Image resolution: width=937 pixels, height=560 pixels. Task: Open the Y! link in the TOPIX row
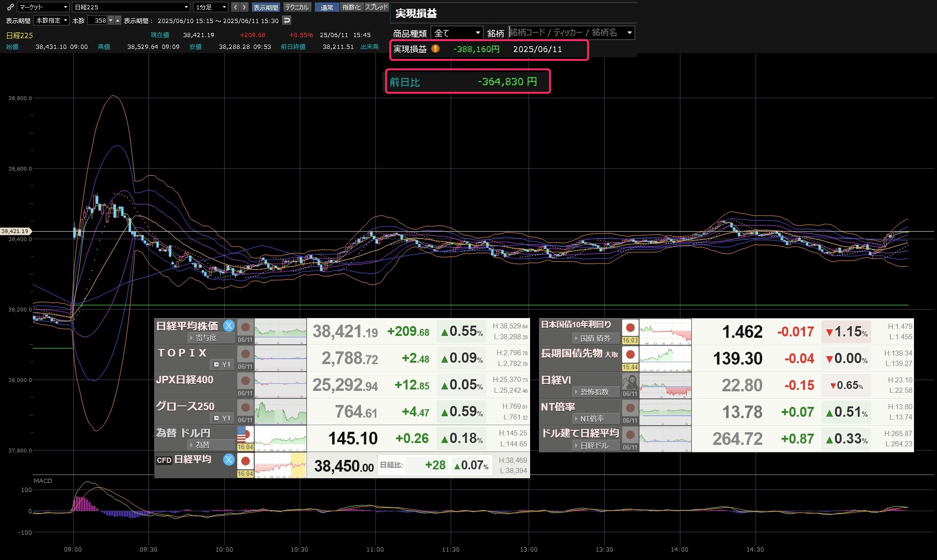point(222,364)
